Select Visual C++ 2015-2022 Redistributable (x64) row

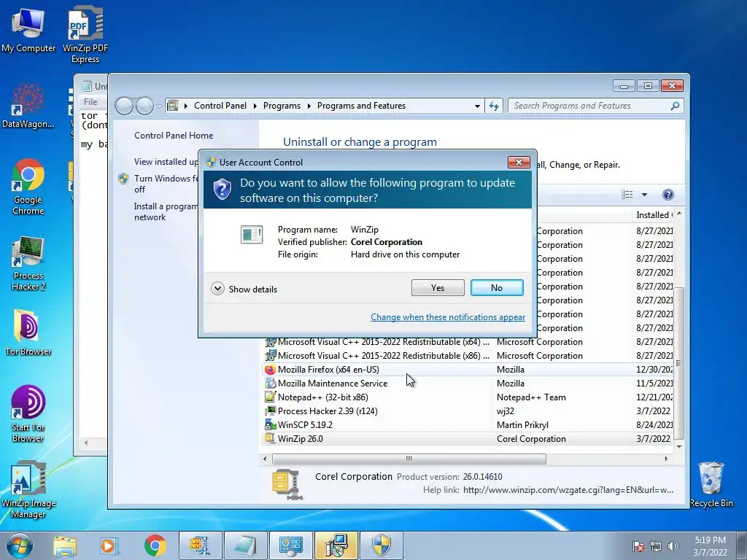pos(468,342)
